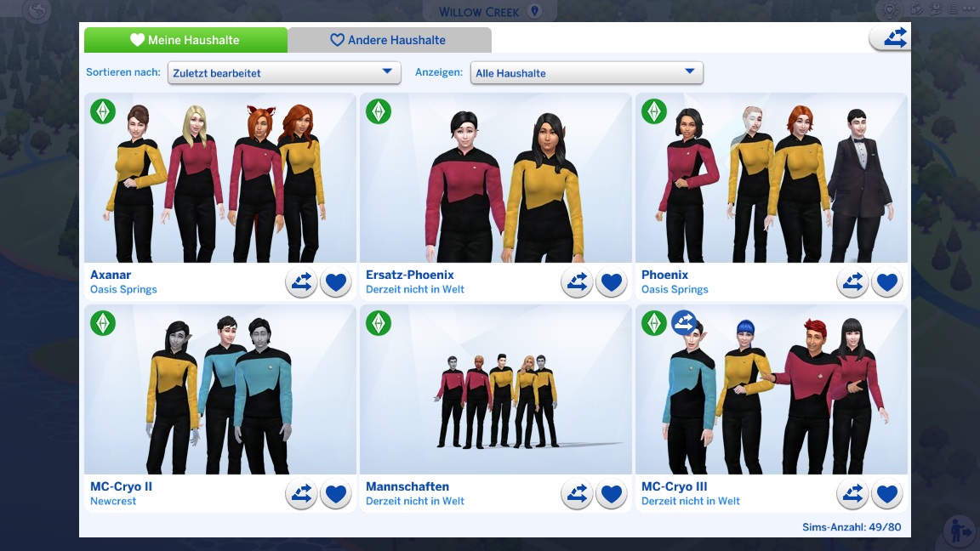Click the transfer icon for MC-Cryo II
This screenshot has height=551, width=980.
tap(301, 494)
